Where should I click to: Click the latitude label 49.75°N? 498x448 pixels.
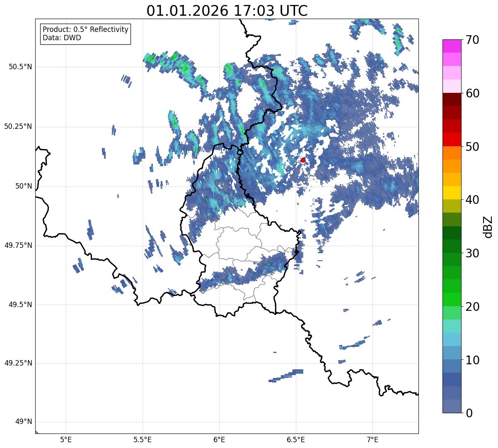pos(18,245)
